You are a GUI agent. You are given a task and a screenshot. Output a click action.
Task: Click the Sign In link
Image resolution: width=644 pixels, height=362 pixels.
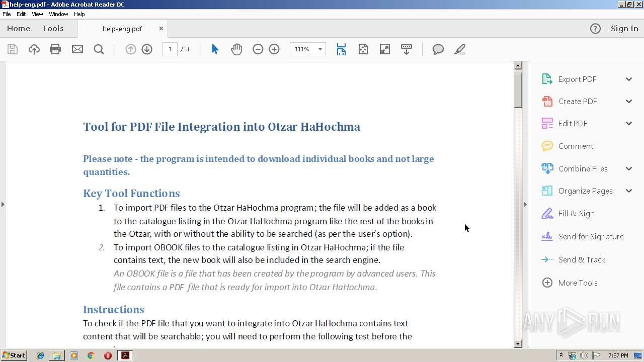tap(624, 29)
